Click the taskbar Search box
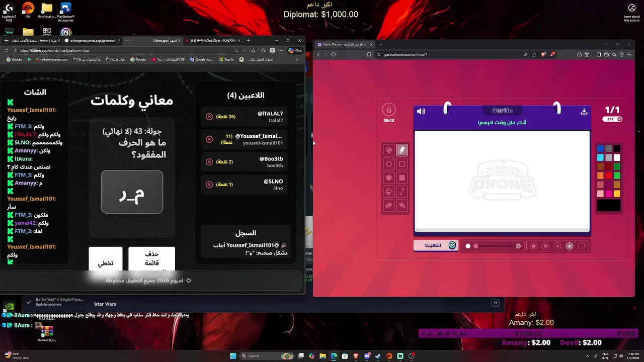The image size is (644, 362). click(x=267, y=356)
